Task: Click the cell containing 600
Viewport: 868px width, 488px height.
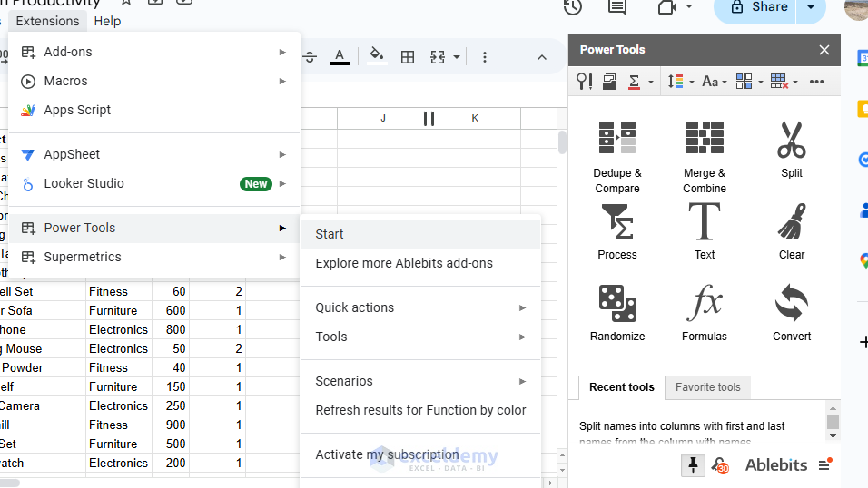Action: 171,310
